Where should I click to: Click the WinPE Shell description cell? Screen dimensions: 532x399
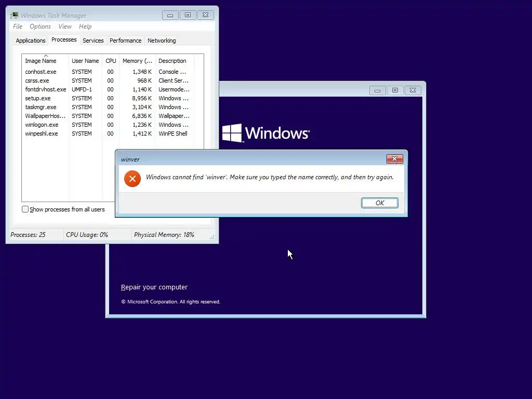tap(172, 134)
